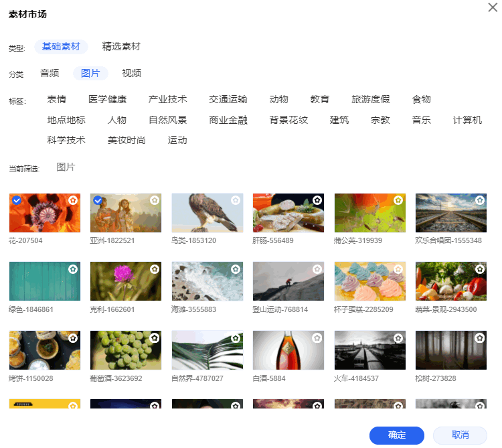Confirm selection with 确定 button
Viewport: 502px width, 448px height.
tap(397, 435)
